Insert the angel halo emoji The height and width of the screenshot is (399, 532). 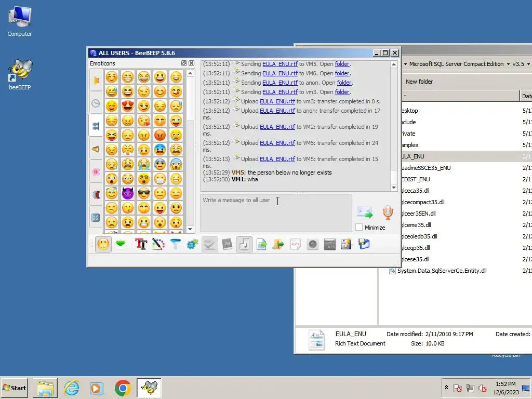click(x=112, y=193)
